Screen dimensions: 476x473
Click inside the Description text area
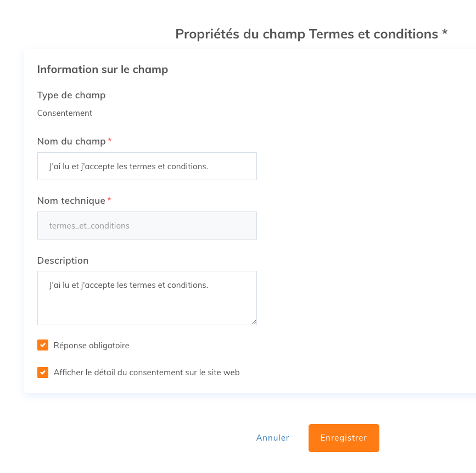click(x=147, y=298)
